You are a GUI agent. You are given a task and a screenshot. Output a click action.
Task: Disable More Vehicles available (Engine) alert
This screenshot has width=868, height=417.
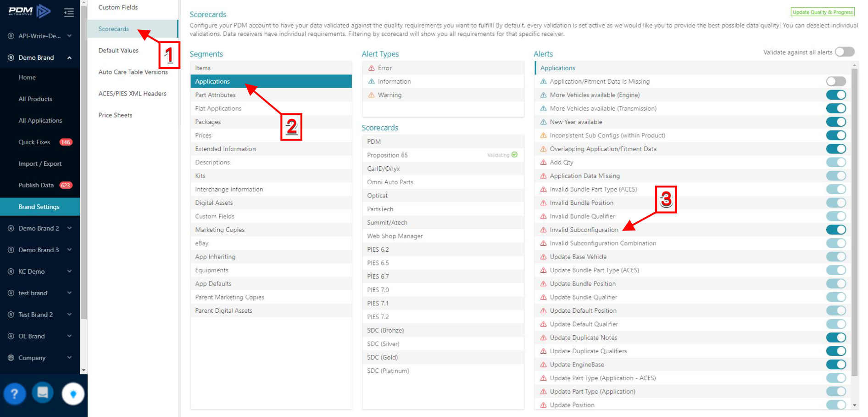click(x=836, y=95)
